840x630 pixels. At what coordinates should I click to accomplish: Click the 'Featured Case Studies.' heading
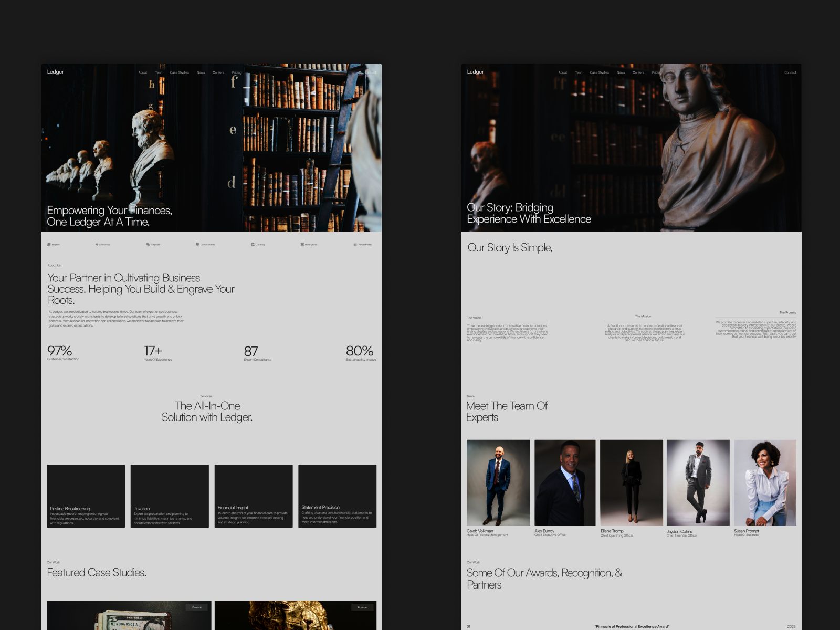click(97, 573)
